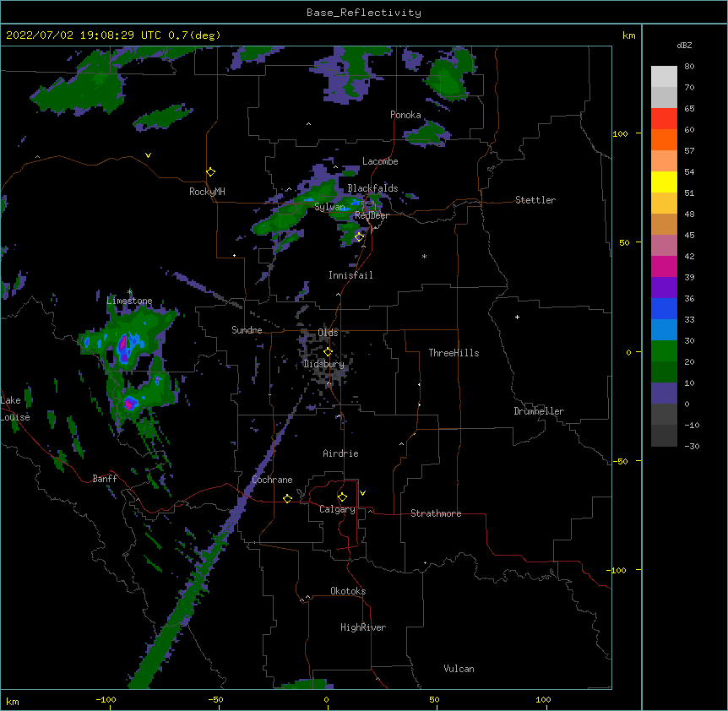
Task: Click the yellow diamond marker south of RedDeer
Action: pos(359,237)
